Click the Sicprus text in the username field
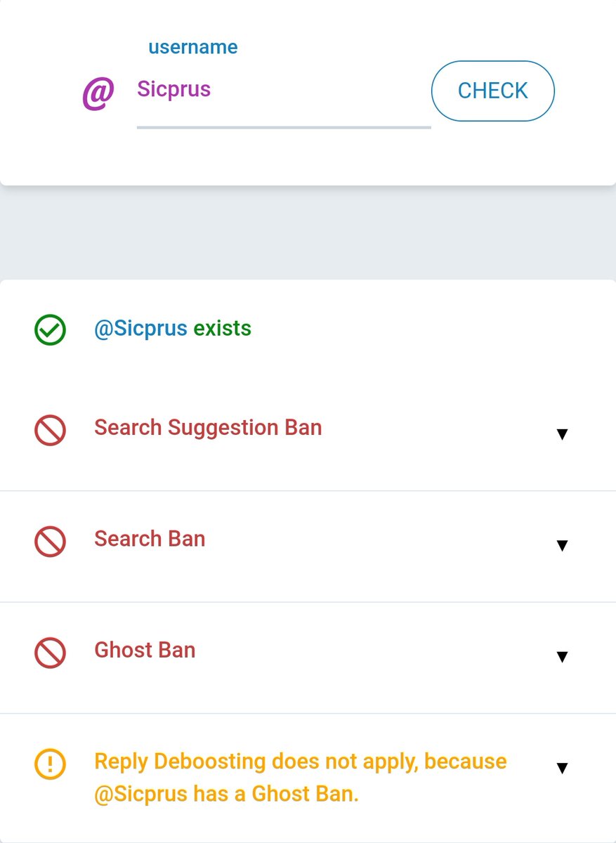The width and height of the screenshot is (616, 843). coord(173,89)
